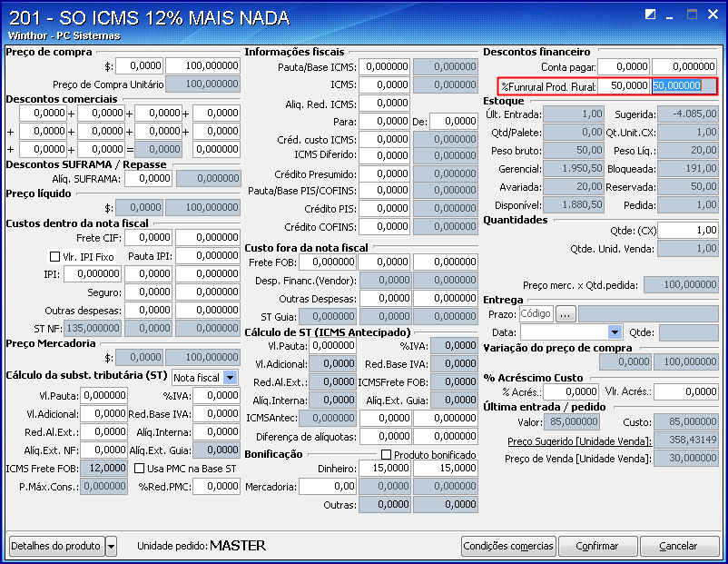Focus the left Red.Al.Ext. field
Image resolution: width=728 pixels, height=564 pixels.
click(x=104, y=432)
